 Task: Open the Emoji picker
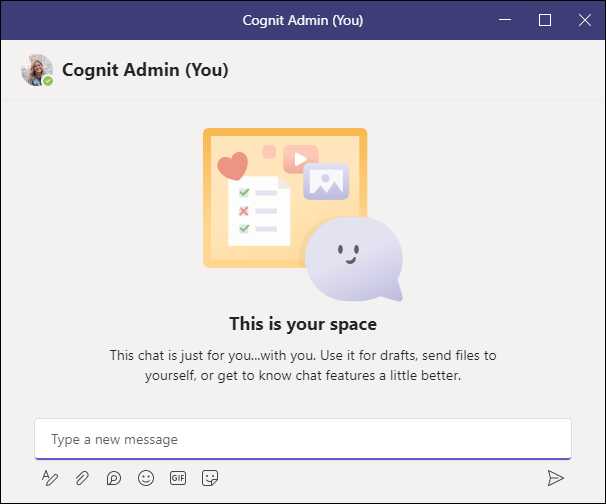146,478
